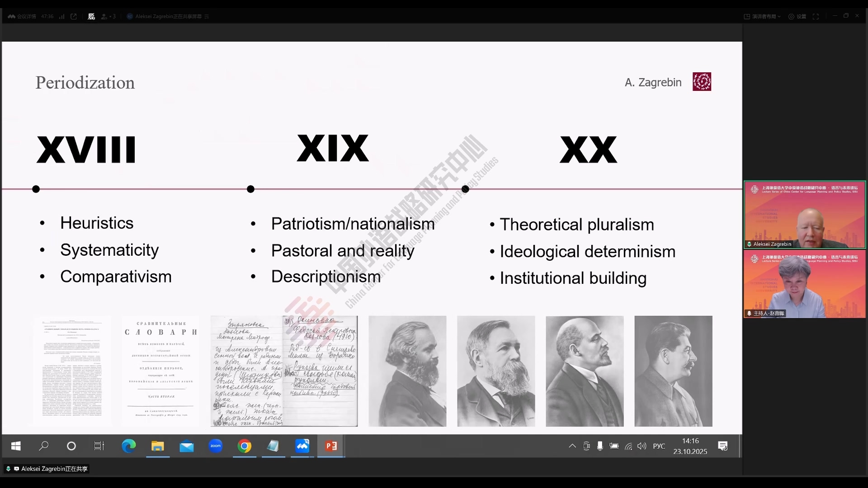Click the network signal strength icon
Image resolution: width=868 pixels, height=488 pixels.
pyautogui.click(x=61, y=16)
